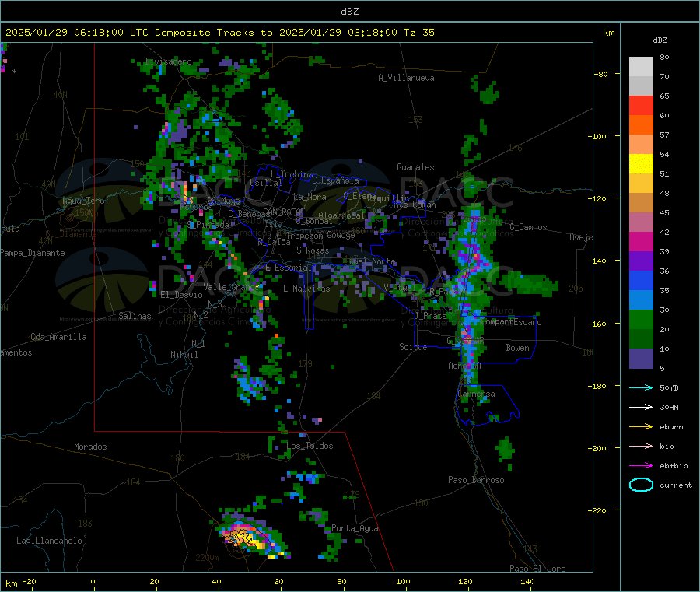Click the 'current' legend label
700x592 pixels.
pyautogui.click(x=676, y=485)
